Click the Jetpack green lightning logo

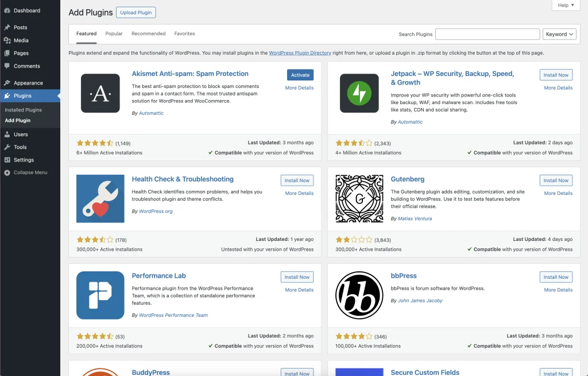[359, 93]
